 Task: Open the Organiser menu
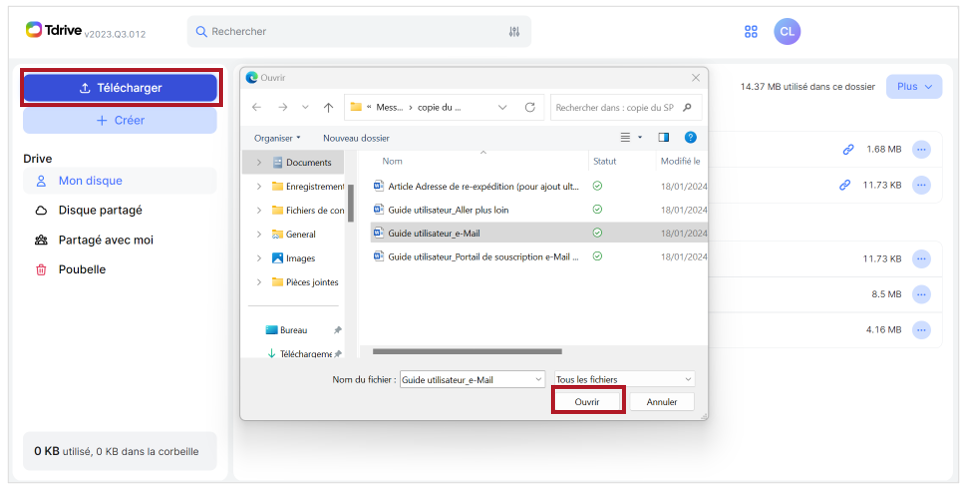click(x=278, y=138)
